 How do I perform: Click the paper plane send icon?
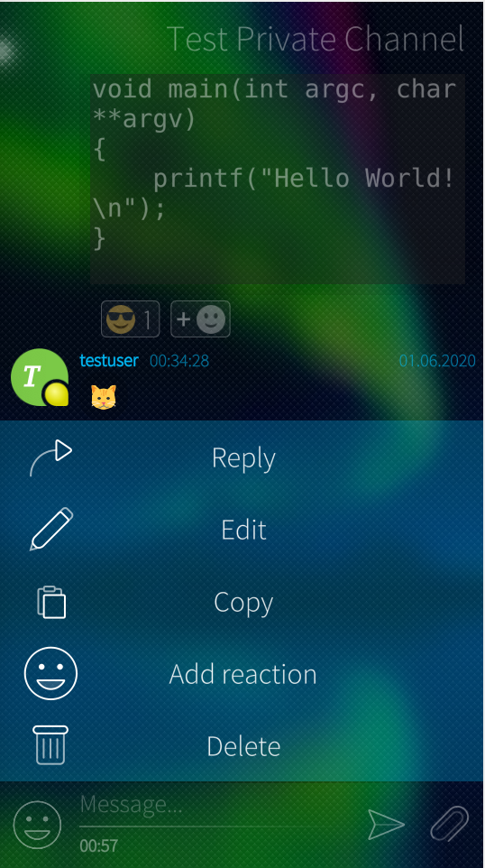point(387,825)
